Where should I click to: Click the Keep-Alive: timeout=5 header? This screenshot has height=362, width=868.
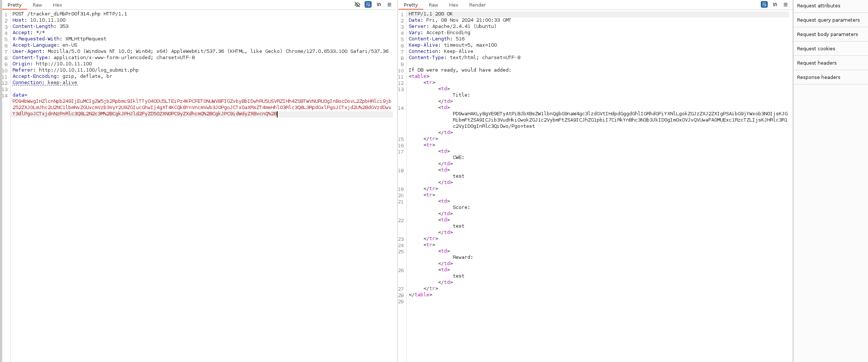[x=453, y=45]
